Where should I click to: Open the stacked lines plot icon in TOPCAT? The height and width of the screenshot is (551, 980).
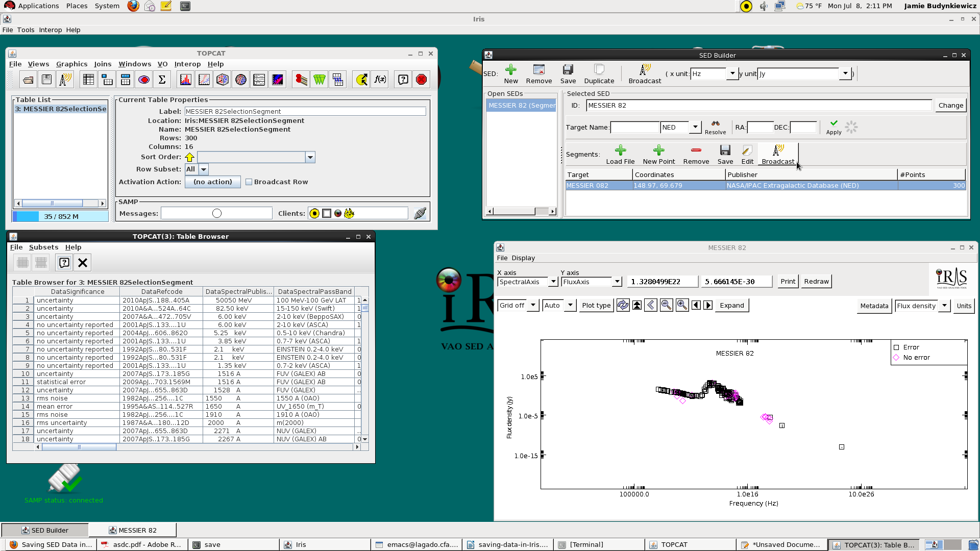click(259, 80)
